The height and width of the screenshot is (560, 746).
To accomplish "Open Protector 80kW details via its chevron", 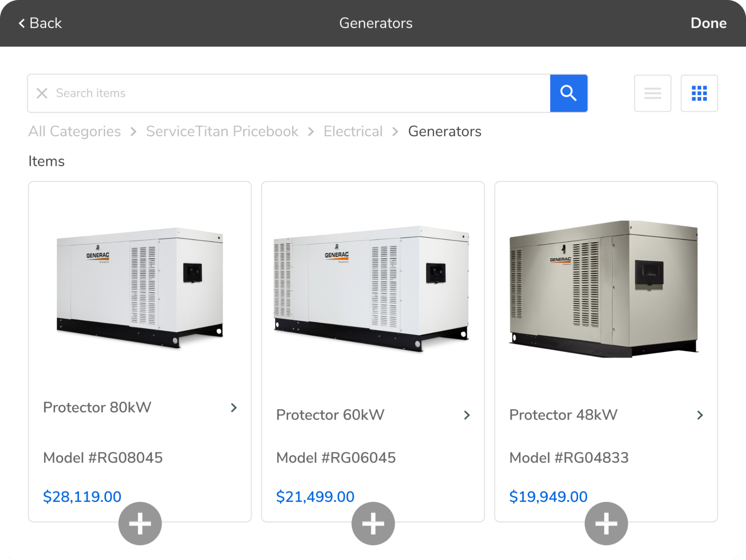I will [234, 408].
